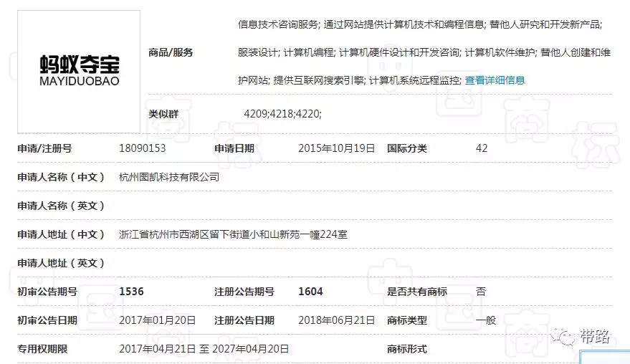The height and width of the screenshot is (364, 630).
Task: Select registration announcement issue number 1604
Action: [x=310, y=292]
